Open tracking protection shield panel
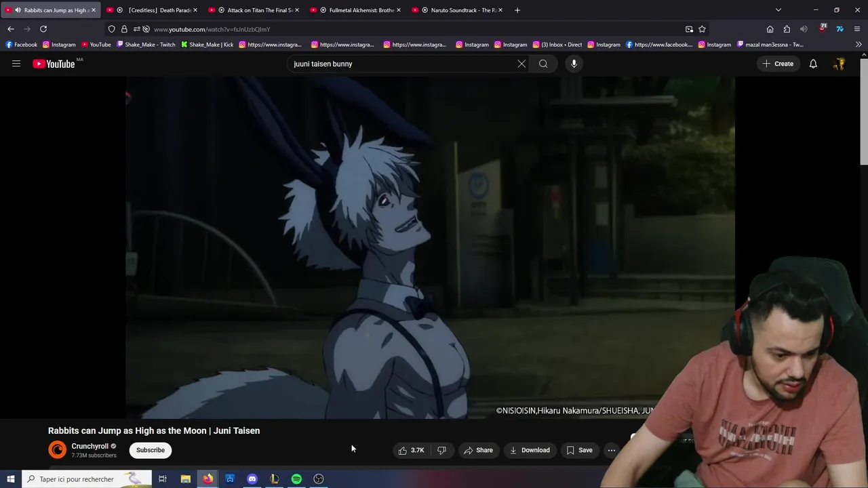The image size is (868, 488). click(x=112, y=29)
